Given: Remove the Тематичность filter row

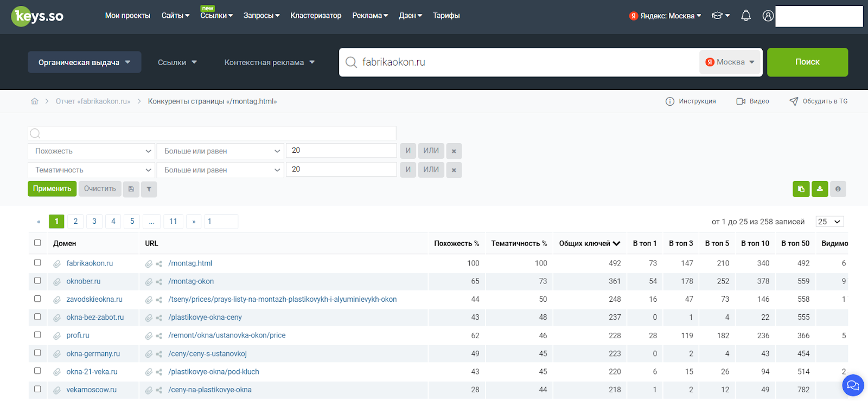Looking at the screenshot, I should [x=454, y=170].
